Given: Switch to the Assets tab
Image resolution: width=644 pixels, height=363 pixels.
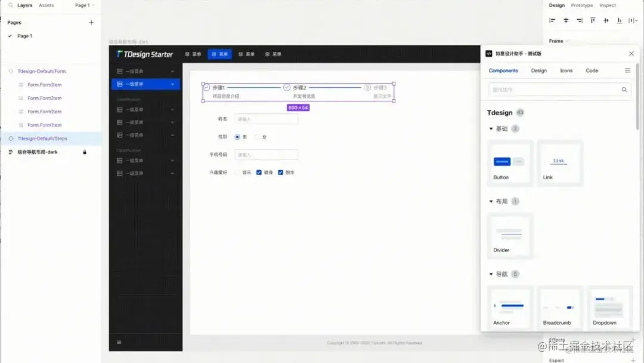Looking at the screenshot, I should [x=47, y=5].
